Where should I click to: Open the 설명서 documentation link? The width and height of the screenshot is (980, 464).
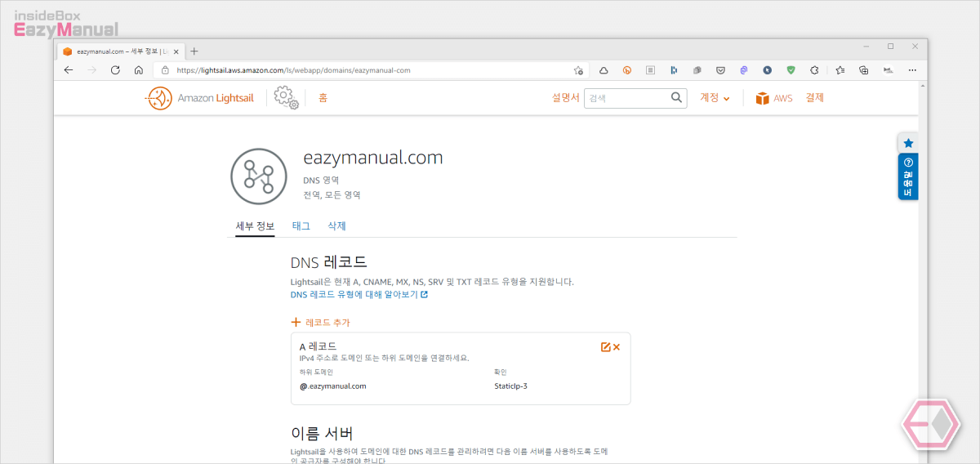click(x=565, y=98)
